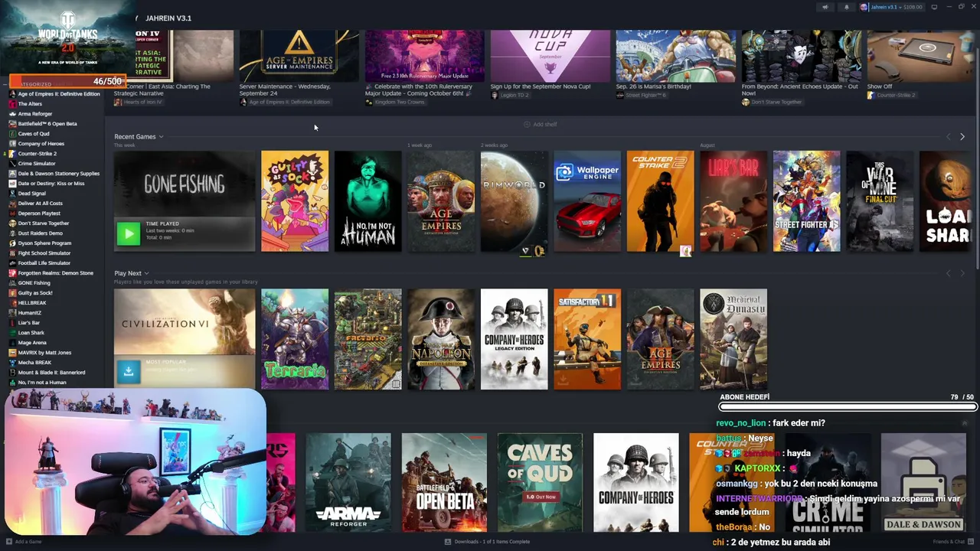Image resolution: width=980 pixels, height=551 pixels.
Task: Open Downloads status at bottom bar
Action: 487,542
